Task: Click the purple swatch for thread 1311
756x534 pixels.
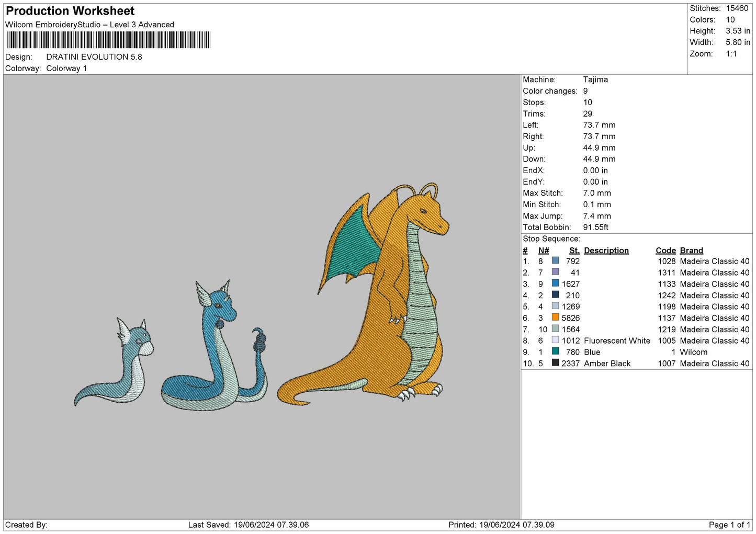Action: (555, 272)
